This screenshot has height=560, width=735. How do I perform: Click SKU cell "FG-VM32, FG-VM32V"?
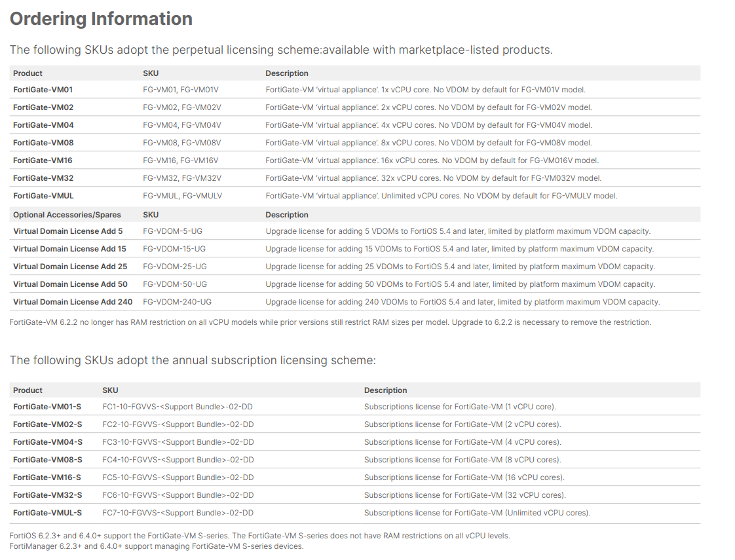(x=182, y=178)
